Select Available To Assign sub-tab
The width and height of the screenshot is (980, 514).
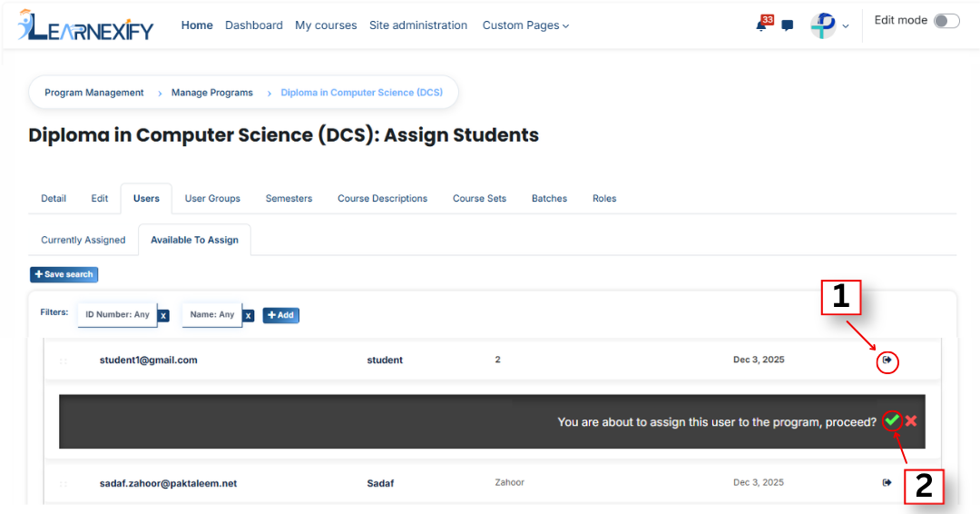tap(194, 240)
